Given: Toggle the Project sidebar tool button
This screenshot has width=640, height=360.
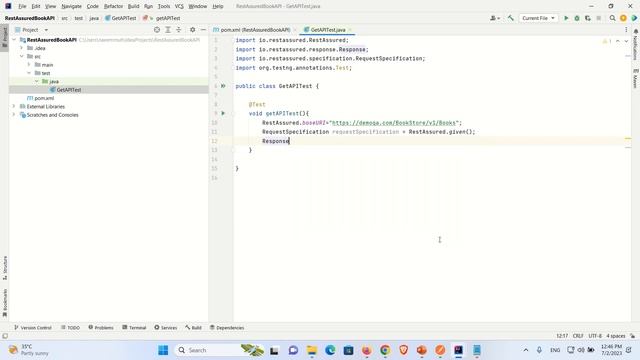Looking at the screenshot, I should point(5,38).
